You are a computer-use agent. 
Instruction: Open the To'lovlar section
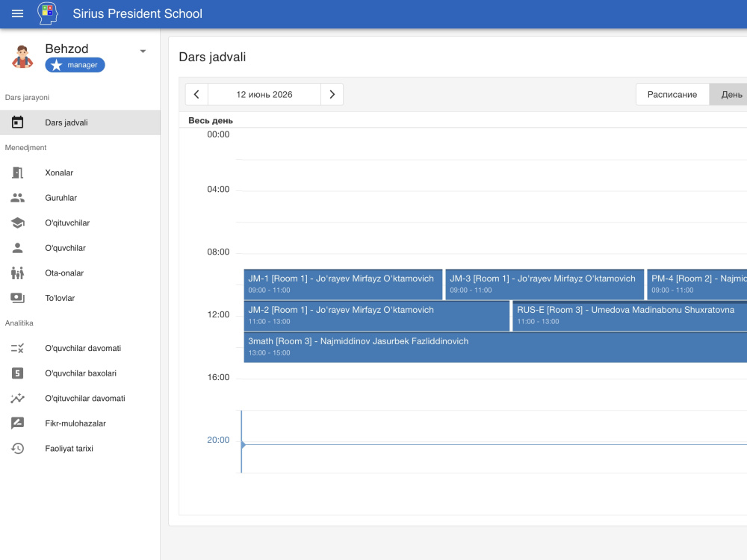coord(80,298)
